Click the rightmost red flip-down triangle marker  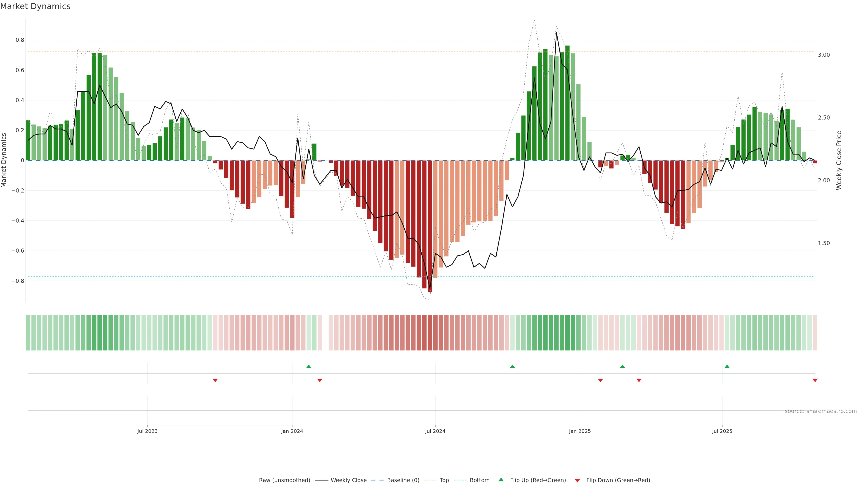[815, 380]
